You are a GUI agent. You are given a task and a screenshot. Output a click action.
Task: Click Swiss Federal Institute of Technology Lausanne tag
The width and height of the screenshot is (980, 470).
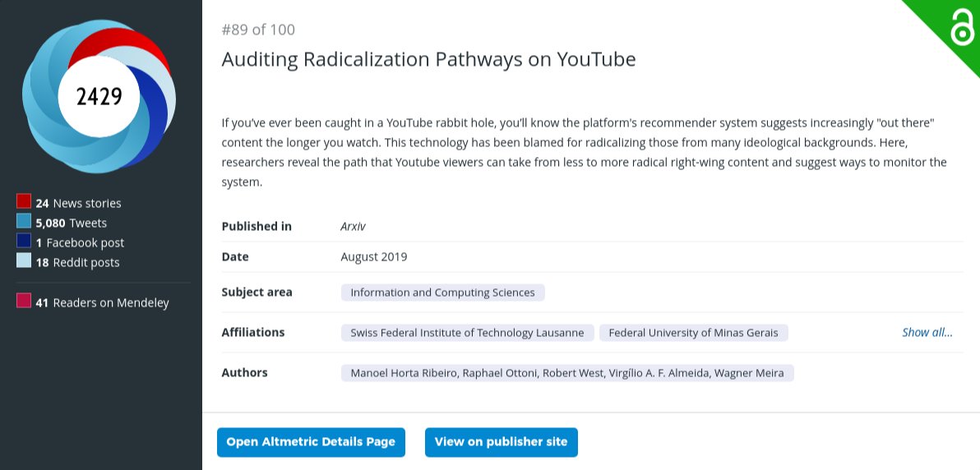pyautogui.click(x=467, y=333)
